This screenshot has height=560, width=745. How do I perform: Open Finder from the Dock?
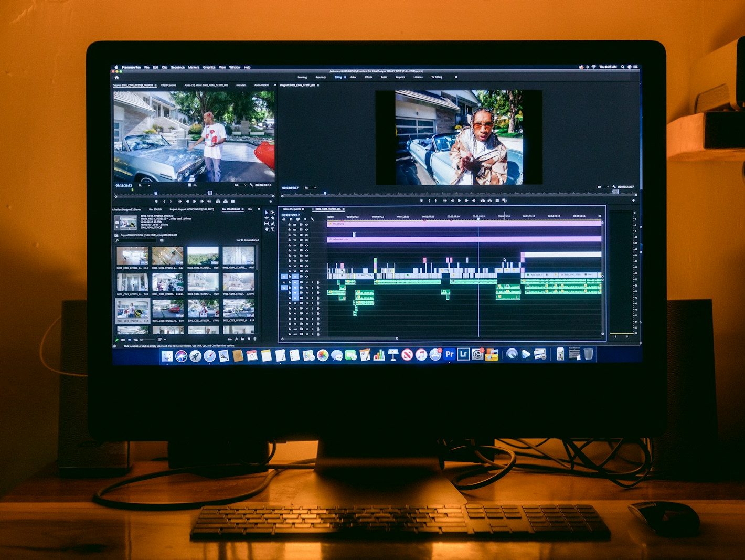click(x=167, y=356)
